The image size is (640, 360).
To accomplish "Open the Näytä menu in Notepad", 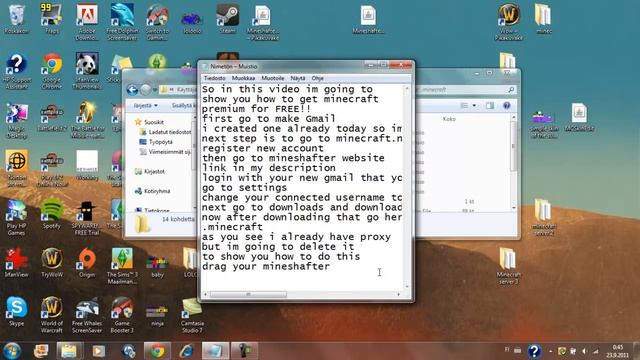I will (298, 78).
